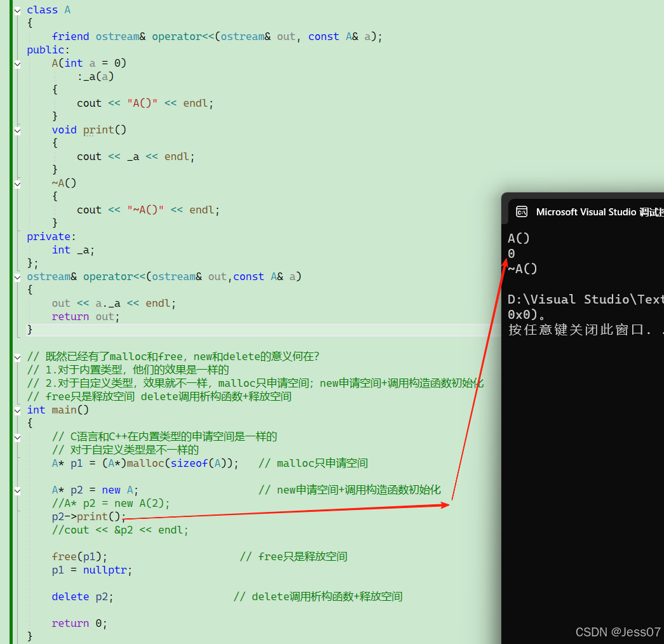Image resolution: width=664 pixels, height=644 pixels.
Task: Click the 'D:\Visual Studio' path line in the console
Action: (586, 299)
